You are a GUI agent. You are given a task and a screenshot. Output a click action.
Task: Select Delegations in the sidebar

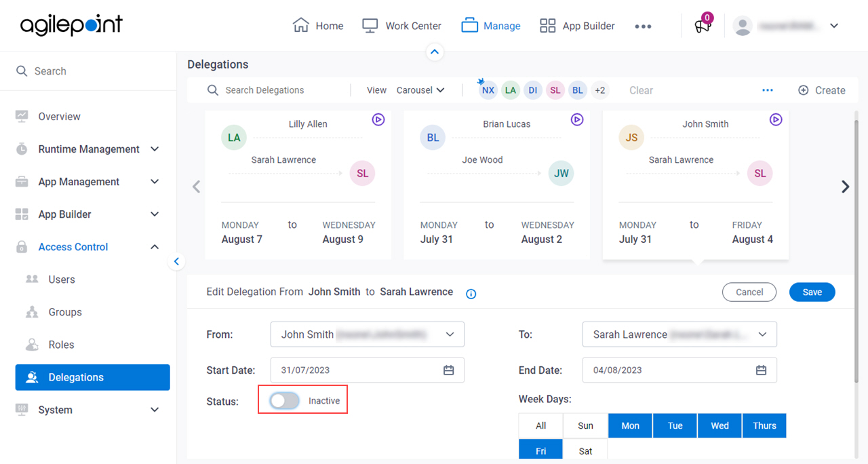point(92,377)
